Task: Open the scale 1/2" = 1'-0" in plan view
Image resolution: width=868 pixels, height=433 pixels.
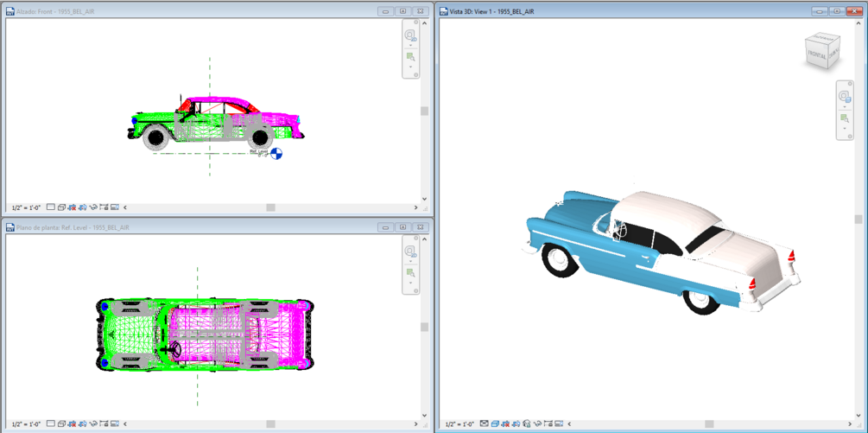Action: 26,424
